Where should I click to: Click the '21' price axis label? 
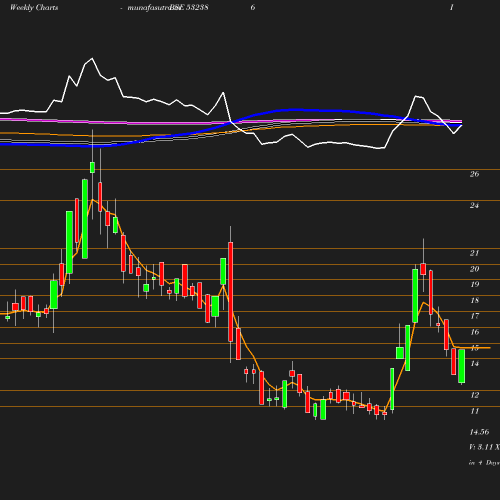[474, 253]
